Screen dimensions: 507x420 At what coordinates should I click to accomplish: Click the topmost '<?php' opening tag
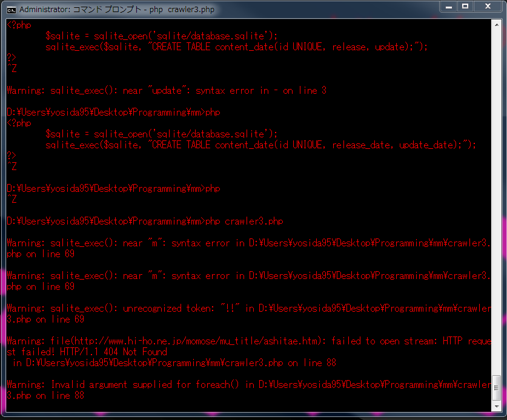pyautogui.click(x=19, y=25)
